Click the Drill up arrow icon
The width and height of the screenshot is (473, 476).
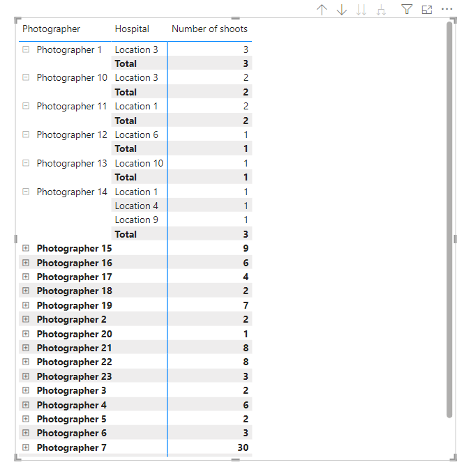coord(322,10)
